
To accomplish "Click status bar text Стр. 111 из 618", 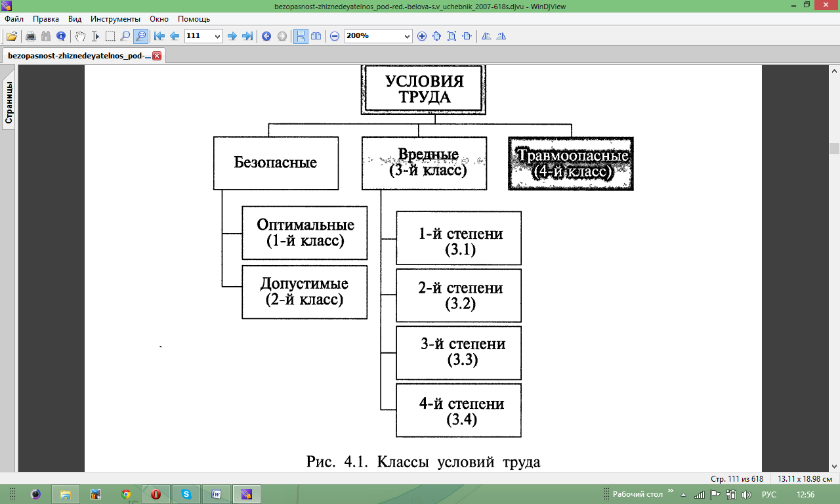I will tap(737, 478).
